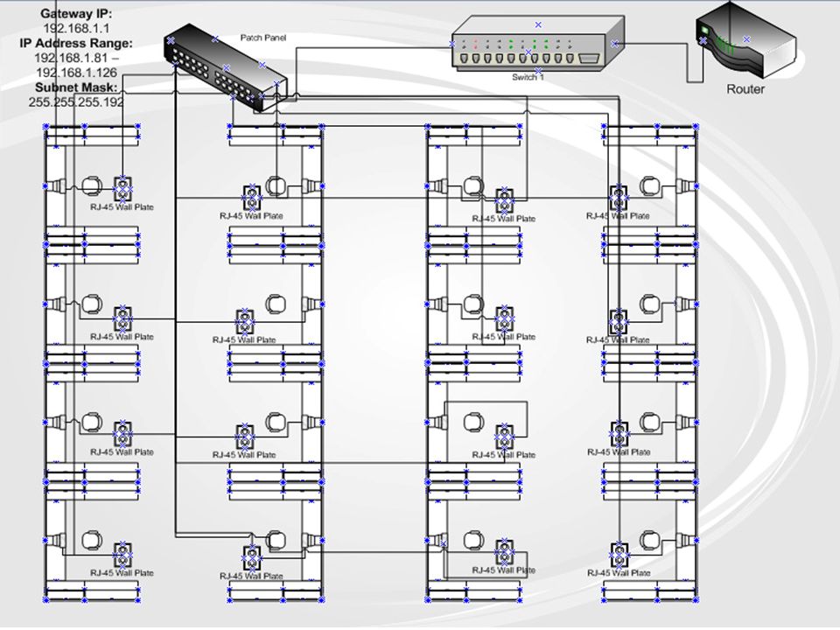Click the 'IP Address Range:' heading
Viewport: 840px width, 630px height.
[x=76, y=43]
